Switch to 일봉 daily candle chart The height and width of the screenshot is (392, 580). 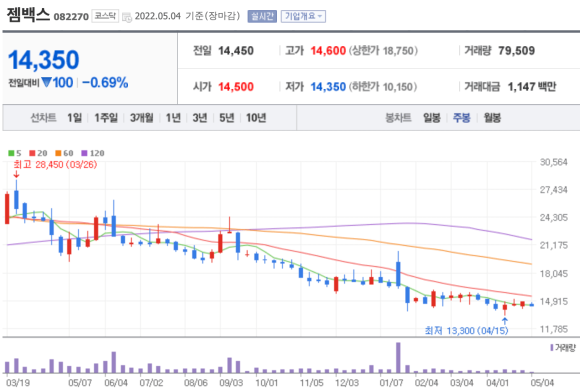(x=432, y=118)
